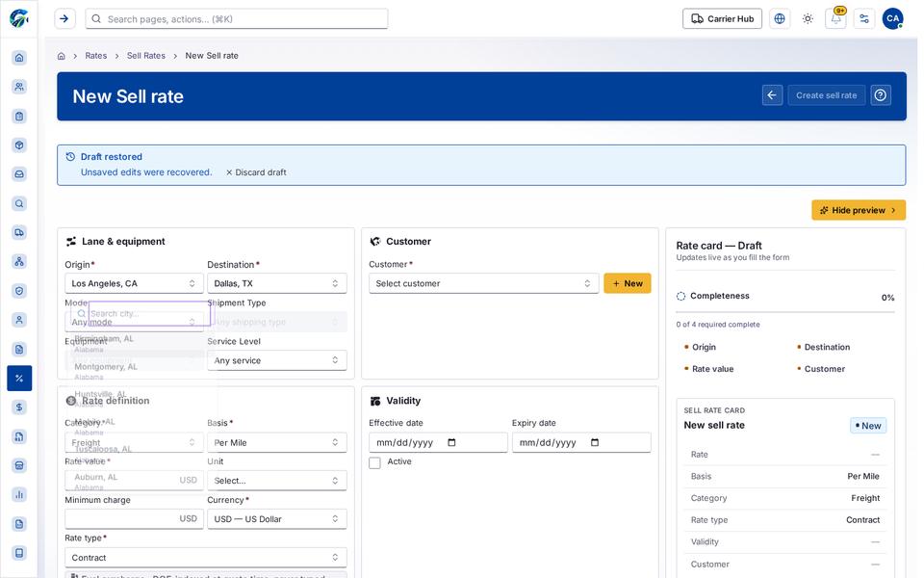Image resolution: width=924 pixels, height=578 pixels.
Task: Open the Currency dropdown USD — US Dollar
Action: pos(276,519)
